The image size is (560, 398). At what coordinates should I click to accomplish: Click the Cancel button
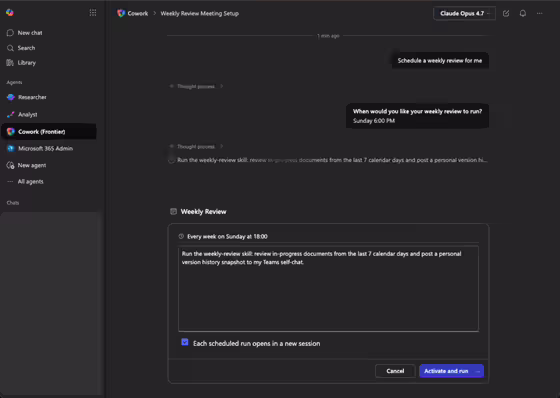coord(395,371)
